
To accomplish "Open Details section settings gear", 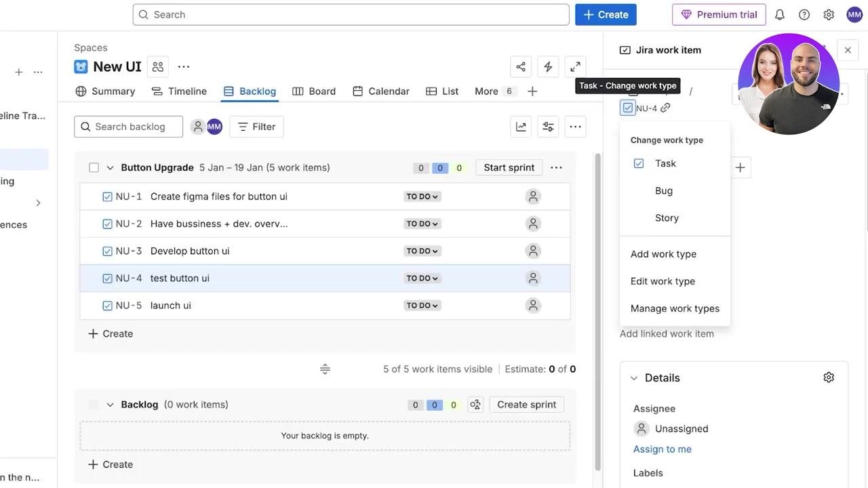I will tap(829, 378).
